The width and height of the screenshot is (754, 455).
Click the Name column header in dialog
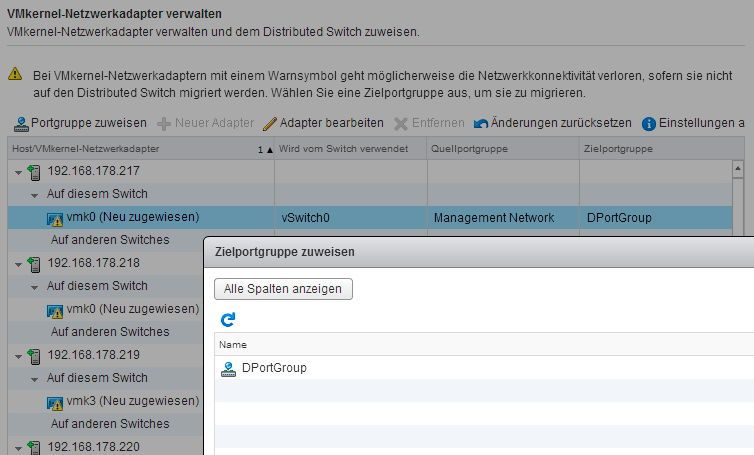232,344
